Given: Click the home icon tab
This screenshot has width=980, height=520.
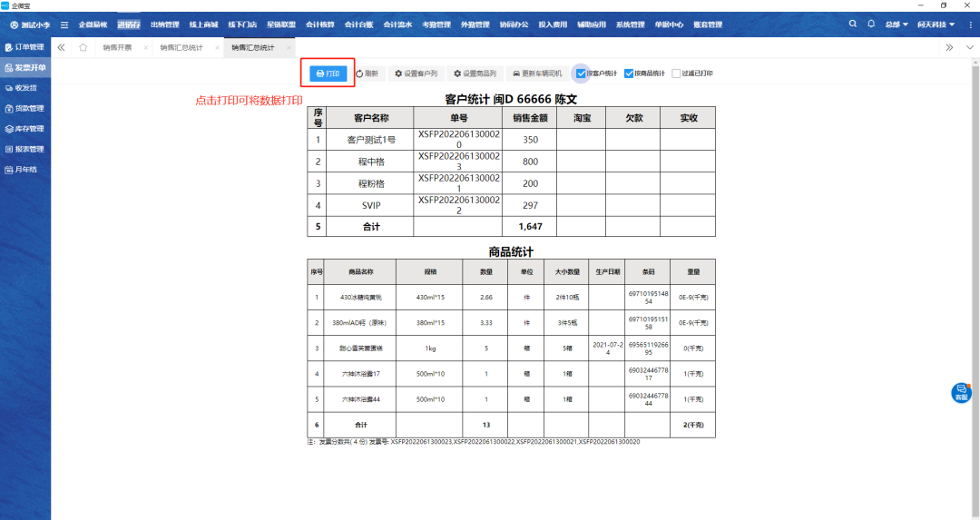Looking at the screenshot, I should click(83, 47).
